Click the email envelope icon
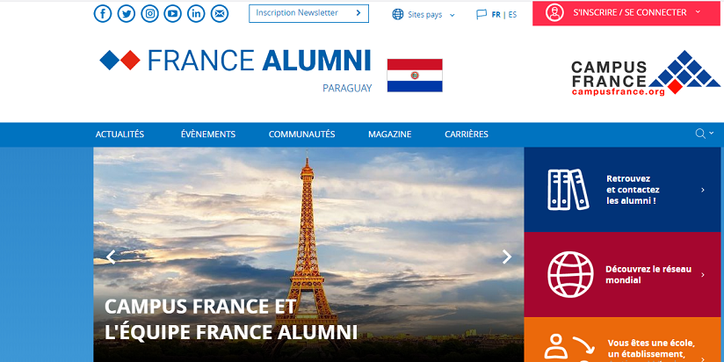 220,14
